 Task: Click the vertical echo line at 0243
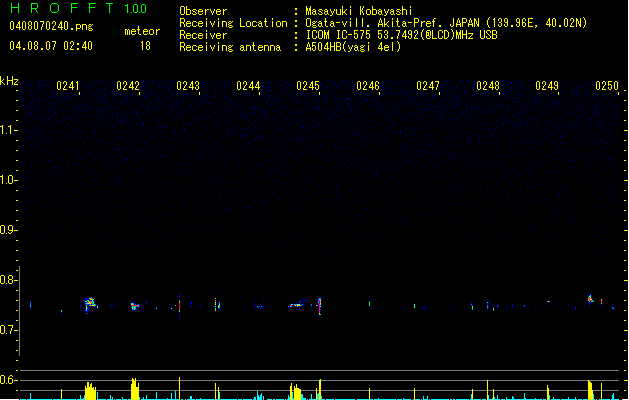click(x=179, y=307)
